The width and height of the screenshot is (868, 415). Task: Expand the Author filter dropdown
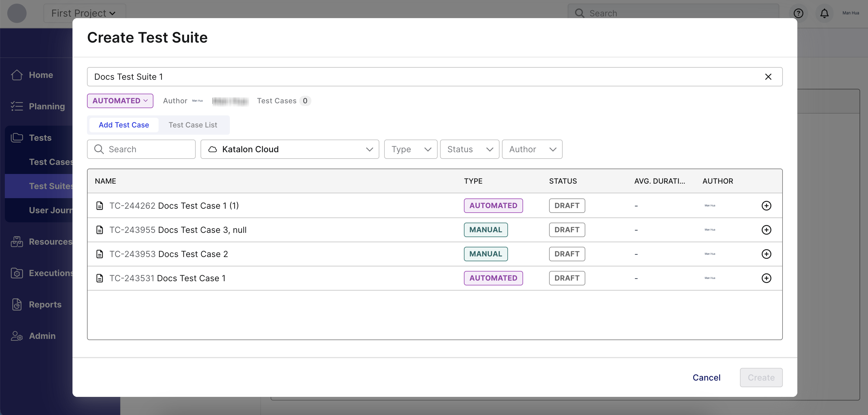532,149
